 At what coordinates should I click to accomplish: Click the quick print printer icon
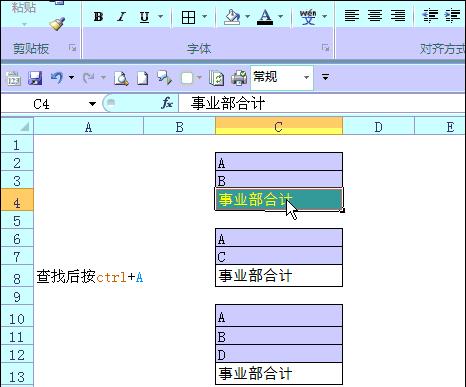point(239,78)
